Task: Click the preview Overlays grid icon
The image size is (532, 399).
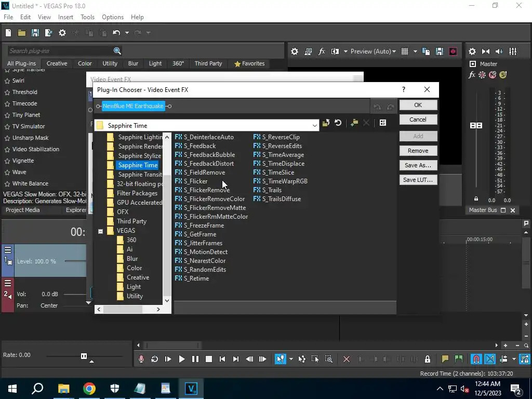Action: tap(405, 51)
